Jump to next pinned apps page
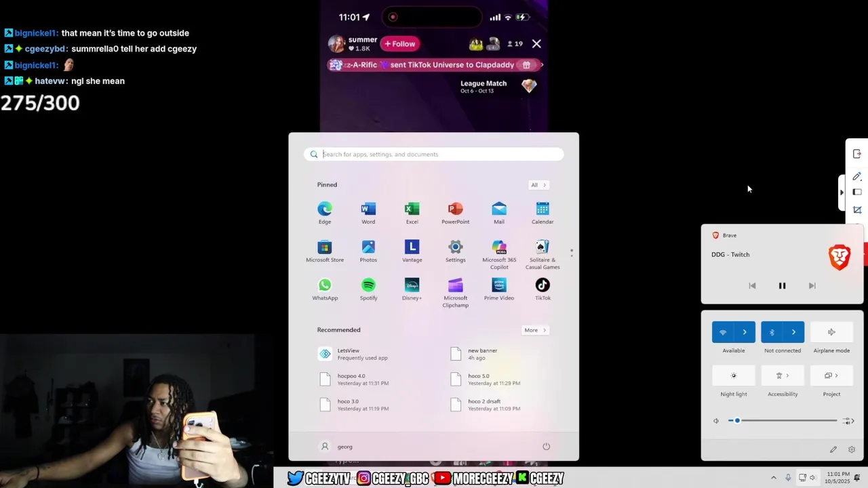 (572, 256)
